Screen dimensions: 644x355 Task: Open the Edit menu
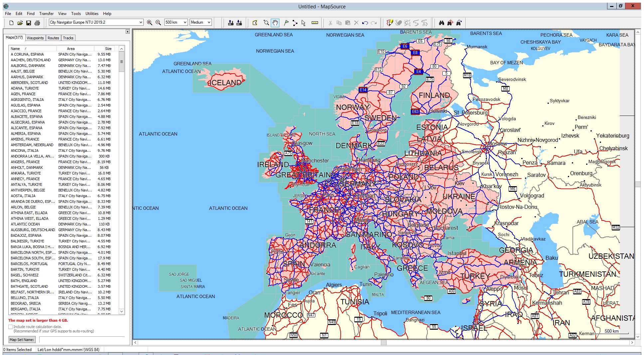(19, 14)
